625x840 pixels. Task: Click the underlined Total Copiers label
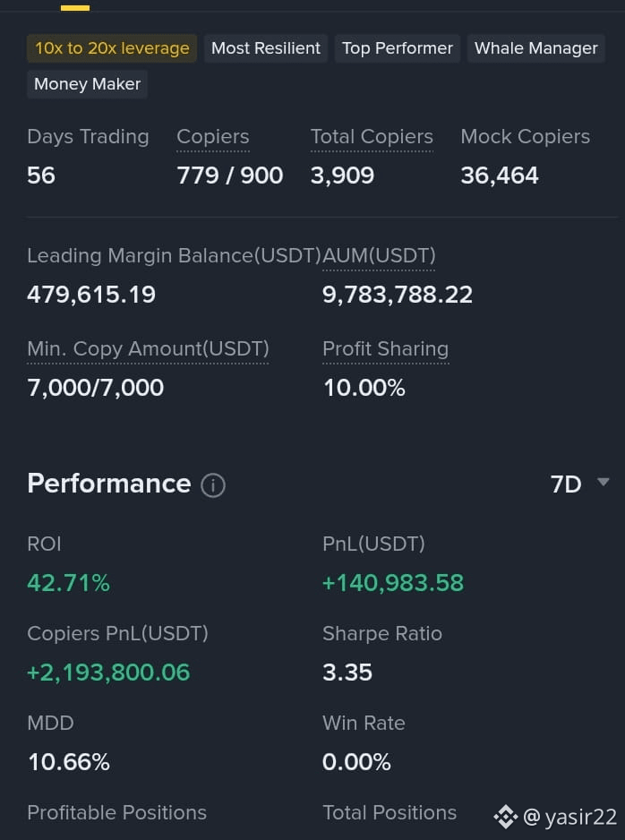(x=372, y=137)
